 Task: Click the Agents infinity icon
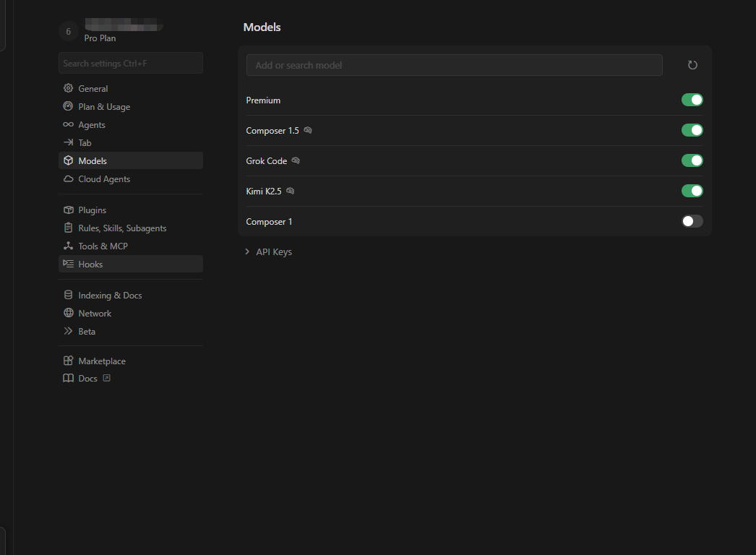[x=69, y=124]
